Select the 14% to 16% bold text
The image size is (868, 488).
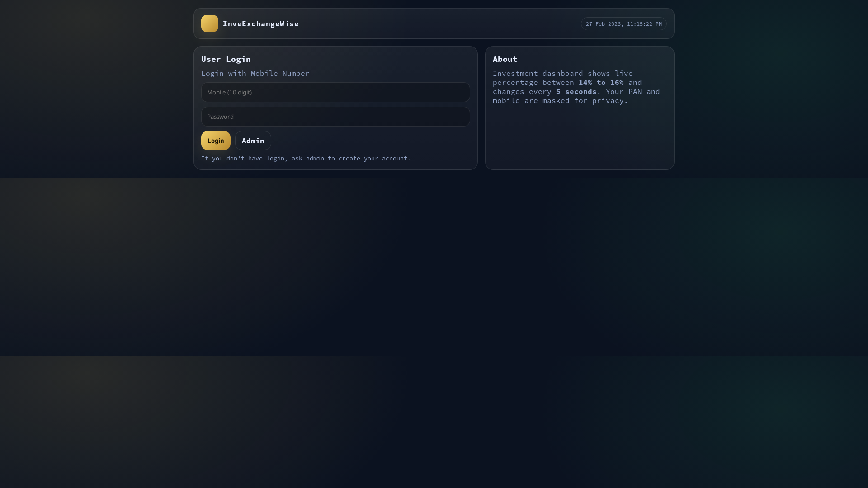click(x=600, y=83)
